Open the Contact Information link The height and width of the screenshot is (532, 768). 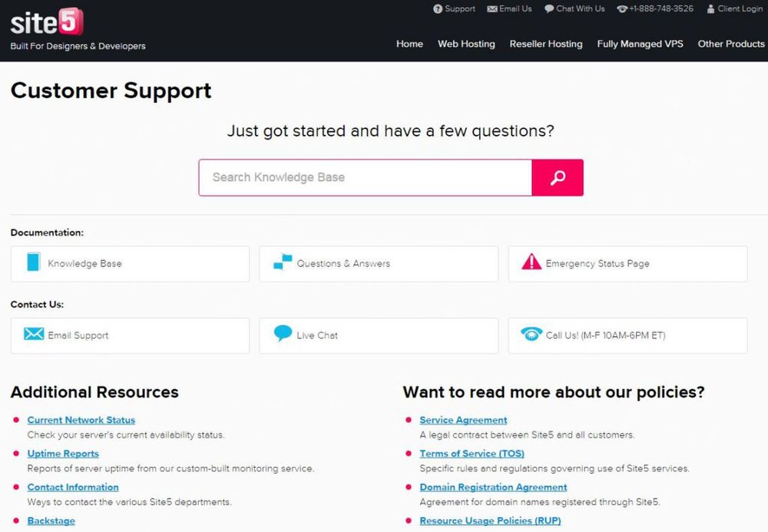pyautogui.click(x=73, y=487)
